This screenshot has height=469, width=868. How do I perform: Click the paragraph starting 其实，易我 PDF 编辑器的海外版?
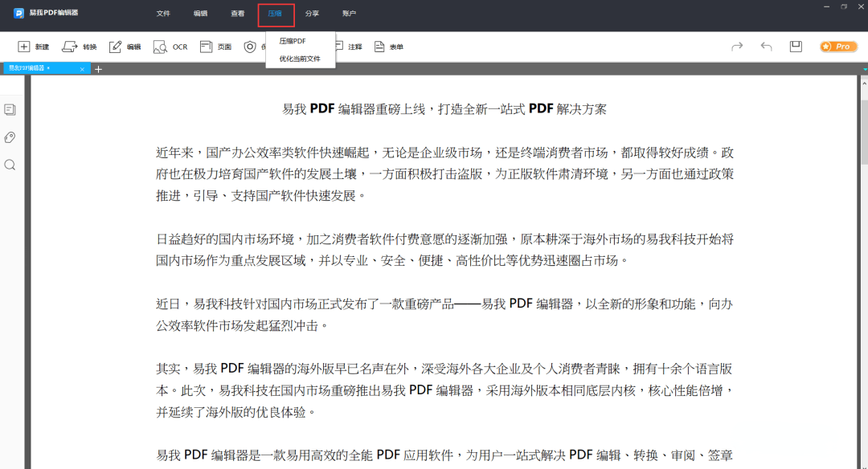click(444, 390)
